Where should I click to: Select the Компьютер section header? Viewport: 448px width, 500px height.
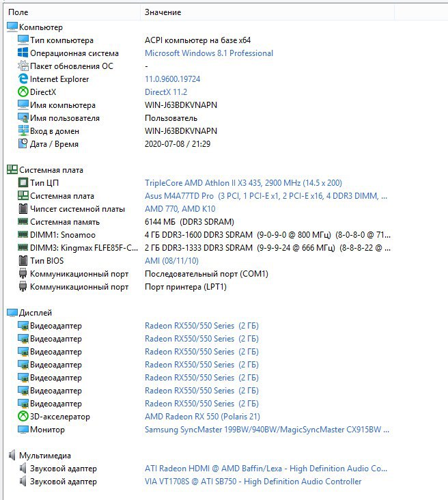point(41,27)
